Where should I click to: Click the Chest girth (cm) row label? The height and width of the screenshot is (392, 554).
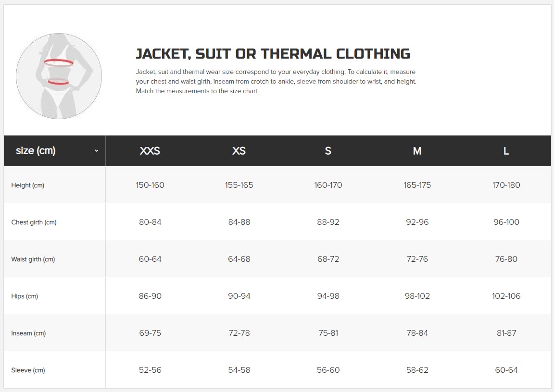[x=34, y=222]
